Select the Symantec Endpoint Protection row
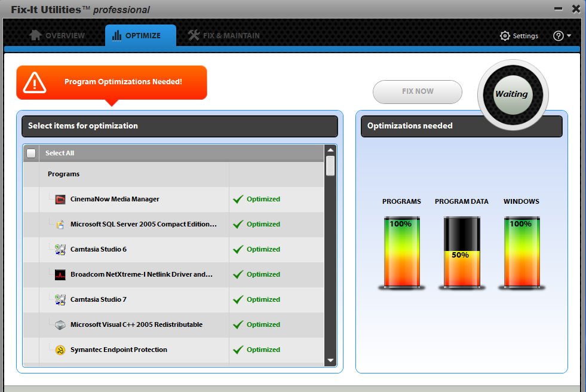The image size is (586, 392). coord(173,350)
